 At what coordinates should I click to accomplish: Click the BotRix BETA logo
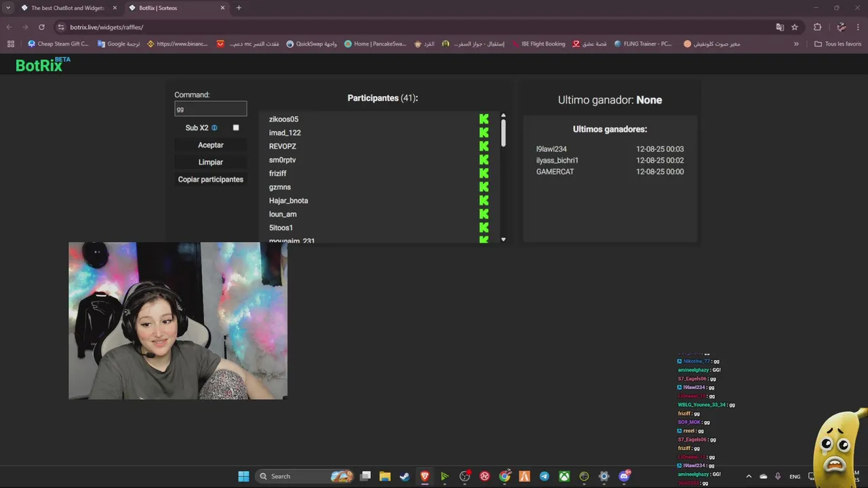tap(43, 64)
